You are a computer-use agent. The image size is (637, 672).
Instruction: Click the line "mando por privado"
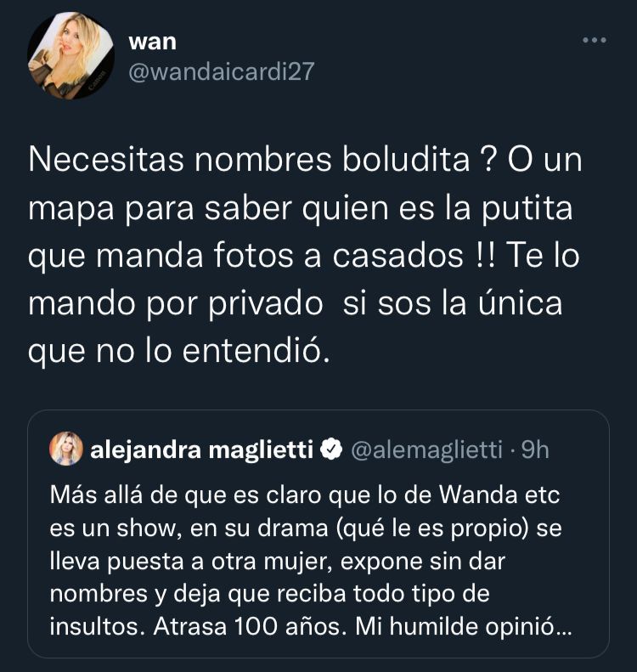(176, 304)
